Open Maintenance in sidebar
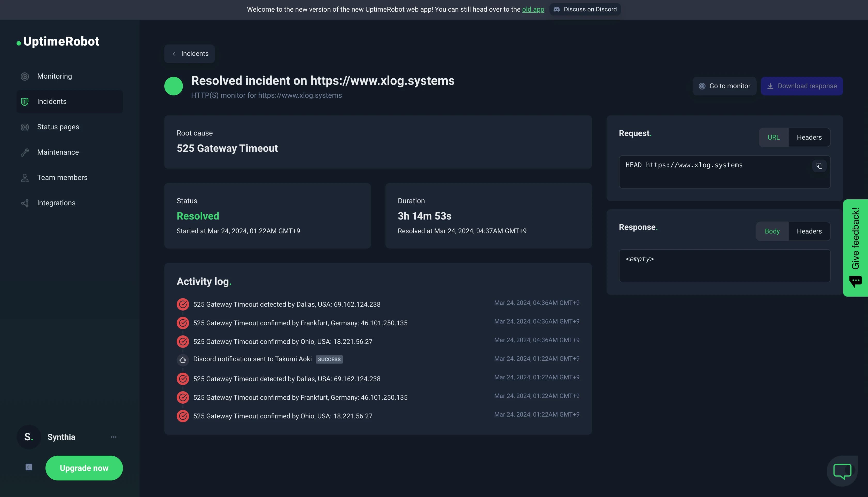868x497 pixels. [69, 152]
